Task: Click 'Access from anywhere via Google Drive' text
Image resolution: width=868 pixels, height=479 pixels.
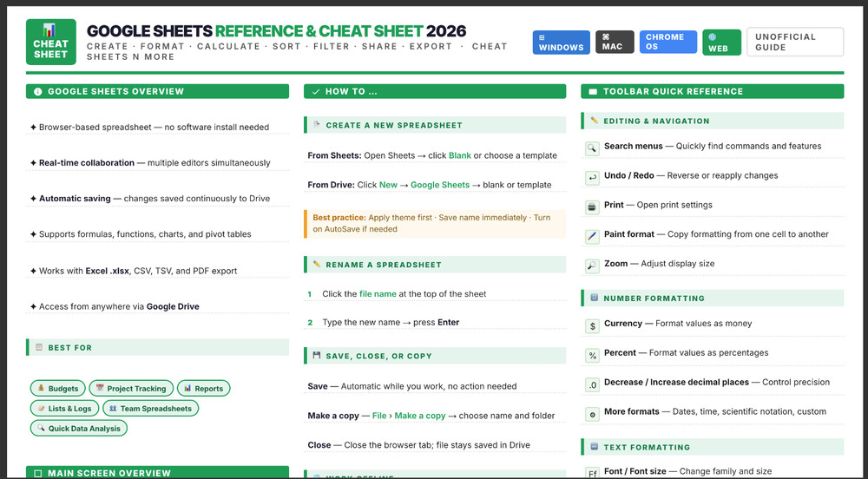Action: click(119, 306)
